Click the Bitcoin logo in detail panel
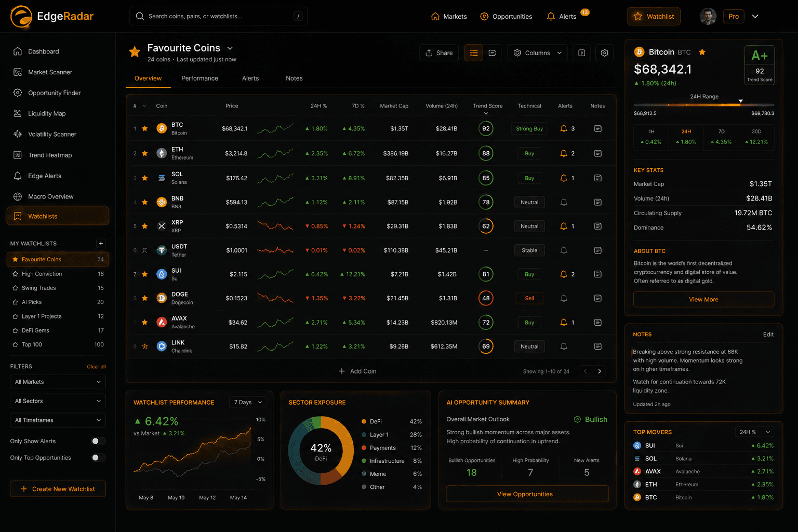This screenshot has height=532, width=798. click(x=639, y=52)
